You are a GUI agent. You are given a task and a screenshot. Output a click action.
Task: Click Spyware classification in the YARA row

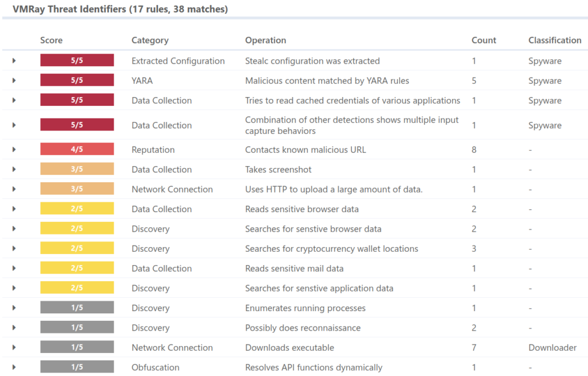pyautogui.click(x=545, y=80)
